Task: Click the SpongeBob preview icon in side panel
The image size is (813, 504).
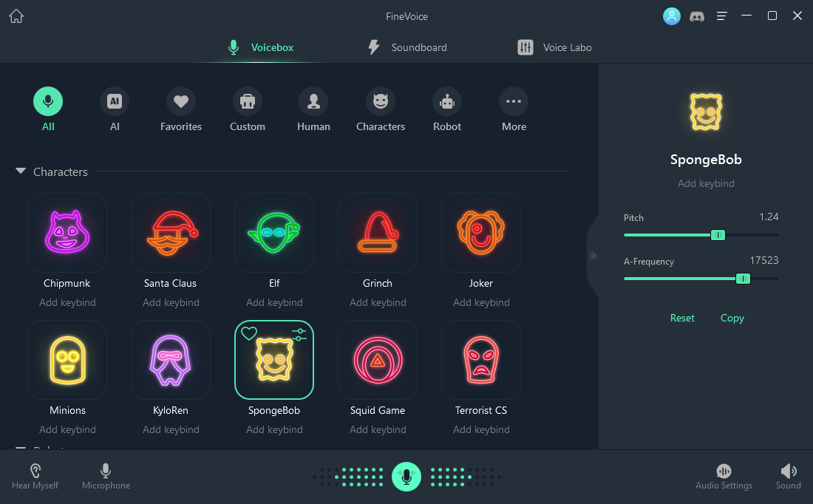Action: [706, 112]
